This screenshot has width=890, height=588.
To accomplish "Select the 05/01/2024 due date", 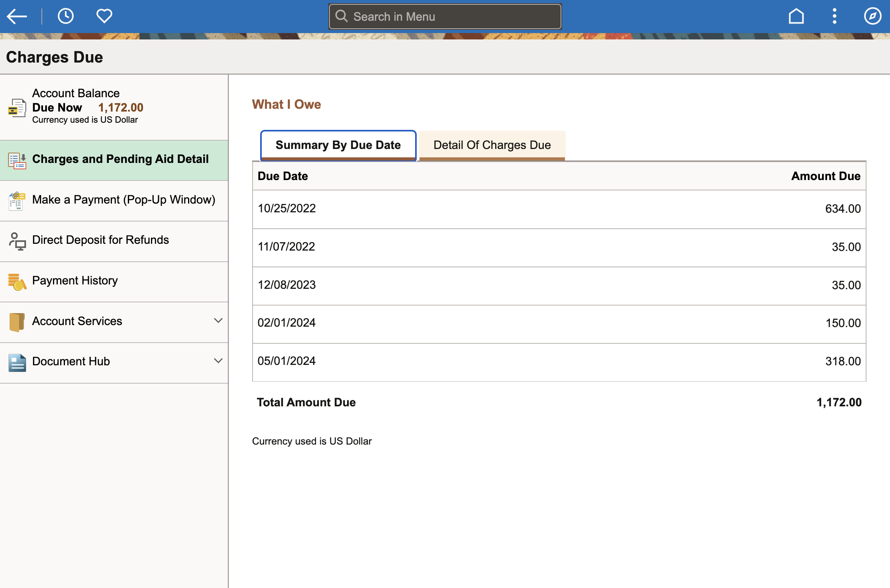I will tap(286, 361).
